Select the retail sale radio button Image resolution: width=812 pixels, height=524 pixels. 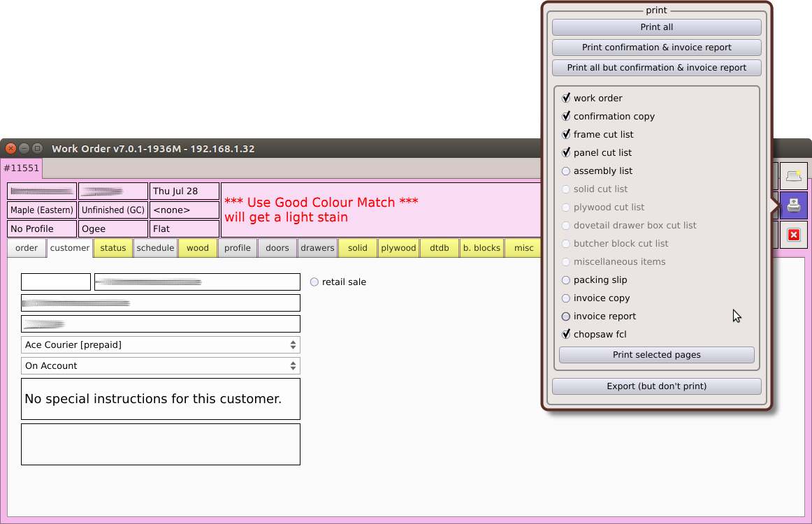(x=314, y=282)
